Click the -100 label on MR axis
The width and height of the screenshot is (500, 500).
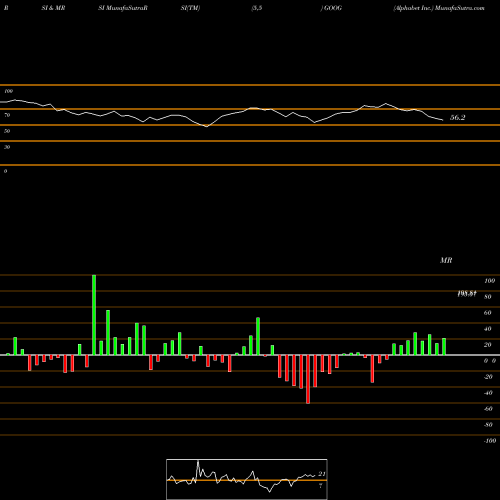tap(490, 441)
